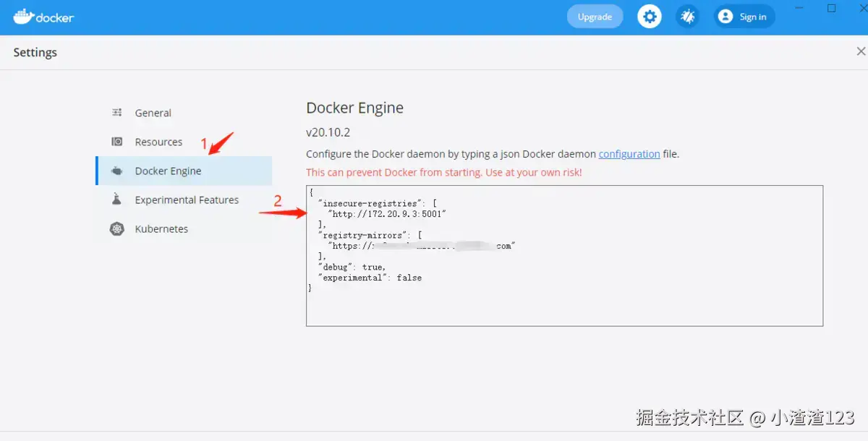This screenshot has width=868, height=441.
Task: Click the v20.10.2 version text
Action: (x=328, y=133)
